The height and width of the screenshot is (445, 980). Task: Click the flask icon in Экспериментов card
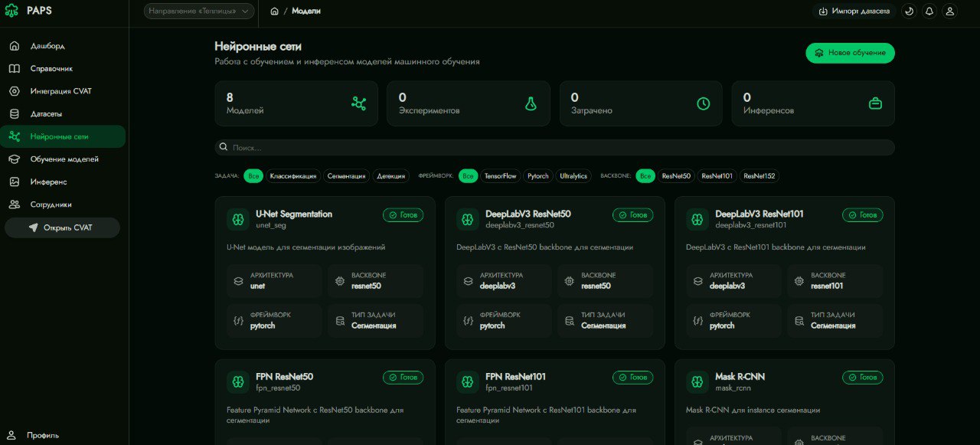531,103
